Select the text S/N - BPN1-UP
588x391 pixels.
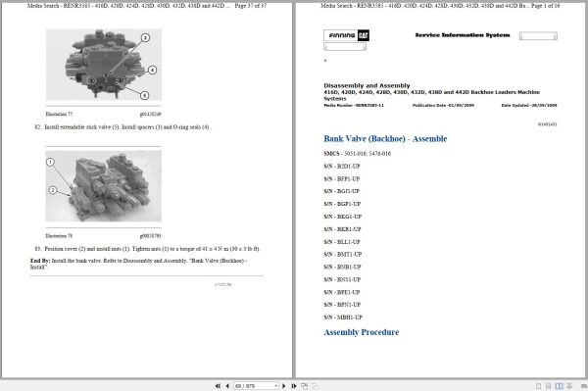[x=342, y=305]
